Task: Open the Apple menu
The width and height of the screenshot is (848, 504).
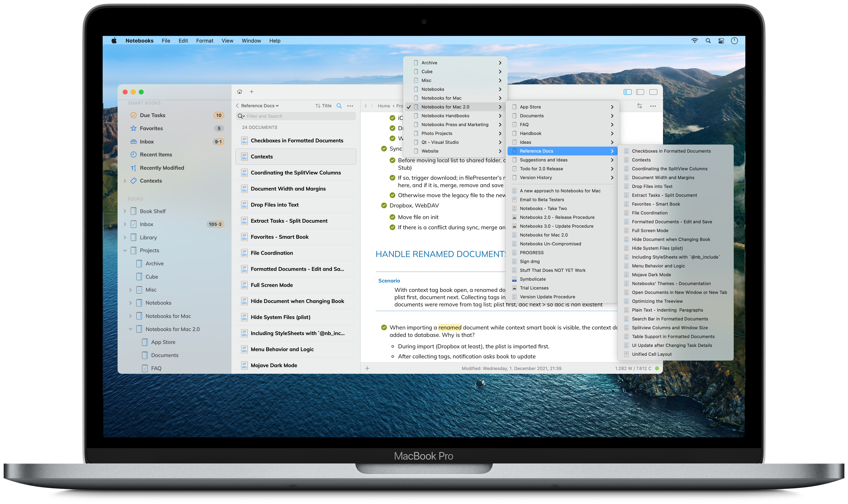Action: pyautogui.click(x=114, y=41)
